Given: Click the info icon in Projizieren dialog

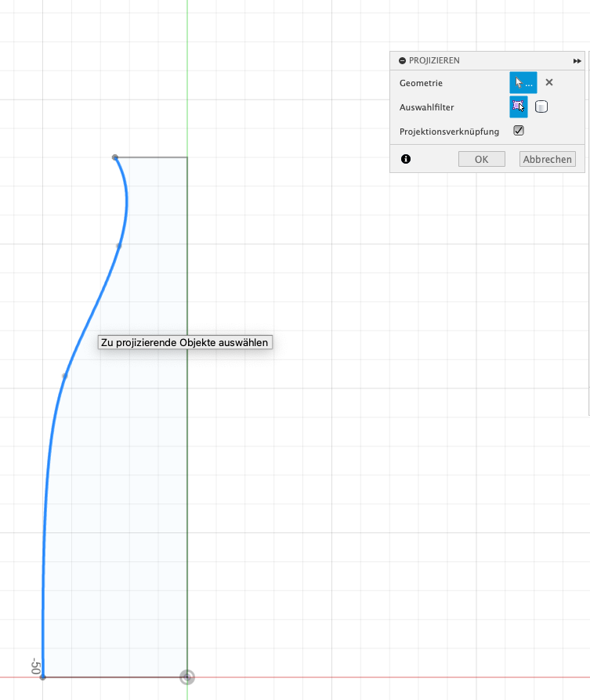Looking at the screenshot, I should point(406,159).
